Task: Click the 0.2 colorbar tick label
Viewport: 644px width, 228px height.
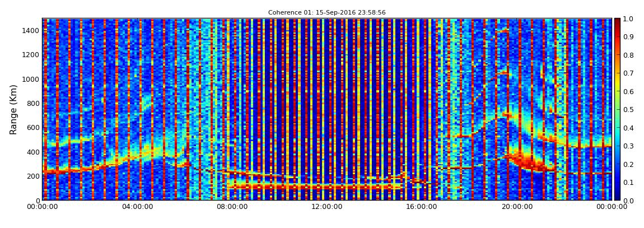Action: pyautogui.click(x=629, y=164)
